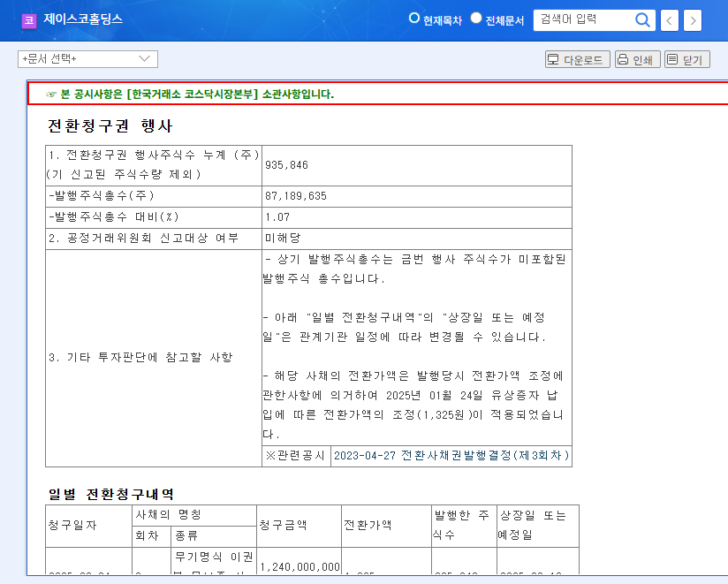Go to next search result arrow
Image resolution: width=728 pixels, height=584 pixels.
tap(693, 20)
